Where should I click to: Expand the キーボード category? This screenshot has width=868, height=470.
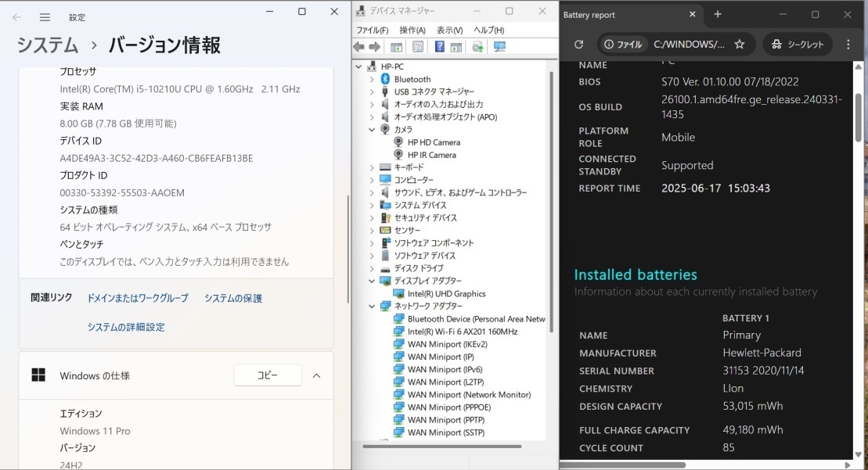372,167
